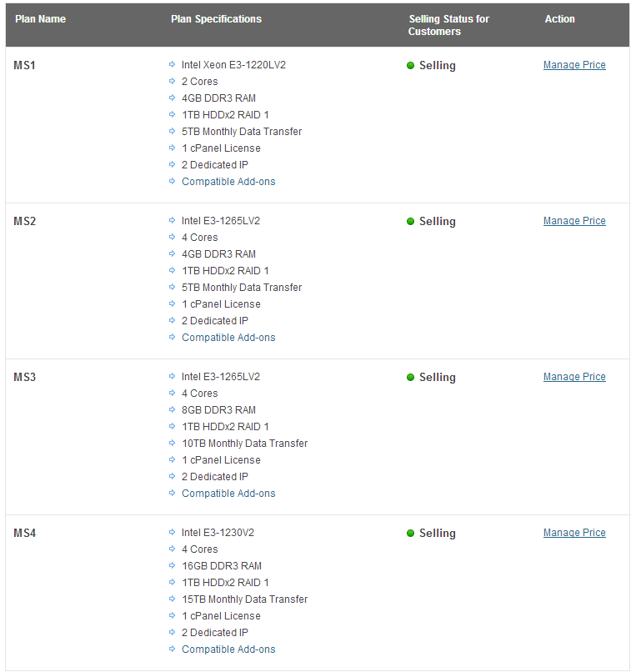Click green selling status dot for MS3
Screen dimensions: 631x672
tap(410, 378)
